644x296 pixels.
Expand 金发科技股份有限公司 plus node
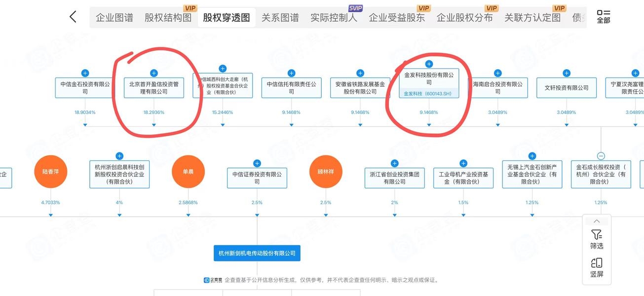[x=429, y=64]
